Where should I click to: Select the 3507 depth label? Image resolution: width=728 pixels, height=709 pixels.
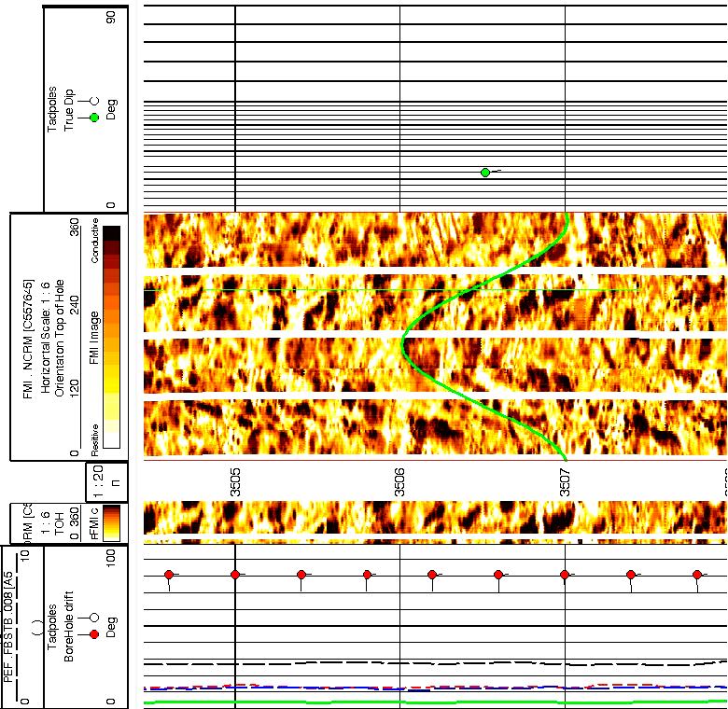(565, 481)
